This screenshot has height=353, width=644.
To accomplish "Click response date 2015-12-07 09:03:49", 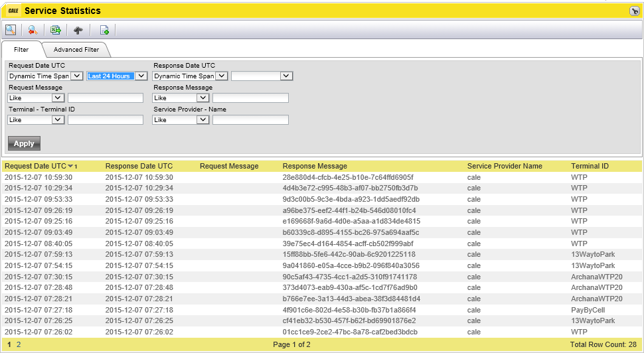I will pyautogui.click(x=139, y=232).
